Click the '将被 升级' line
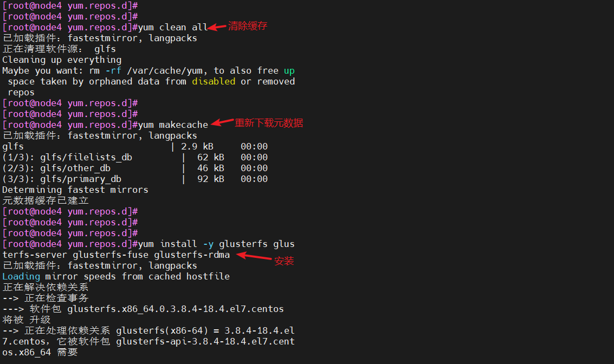Viewport: 614px width, 364px height. [x=27, y=320]
